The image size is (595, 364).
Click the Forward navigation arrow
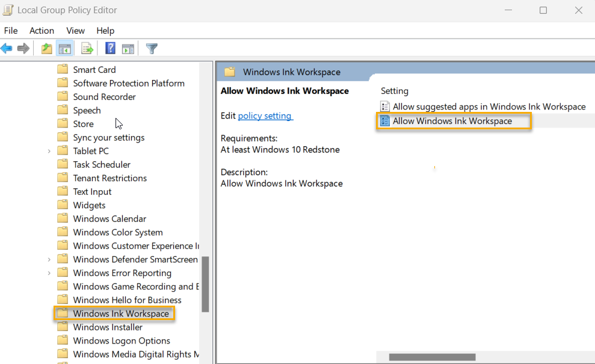(23, 48)
